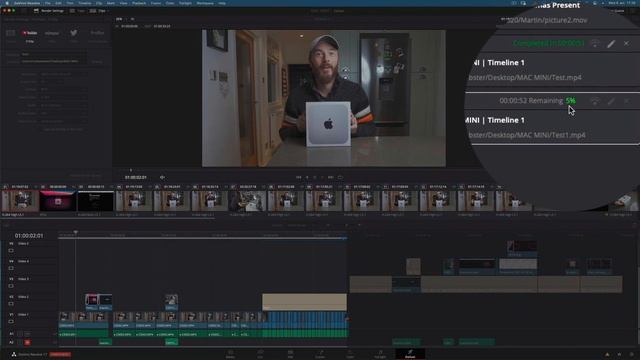Edit the completed render job pencil icon

click(611, 44)
